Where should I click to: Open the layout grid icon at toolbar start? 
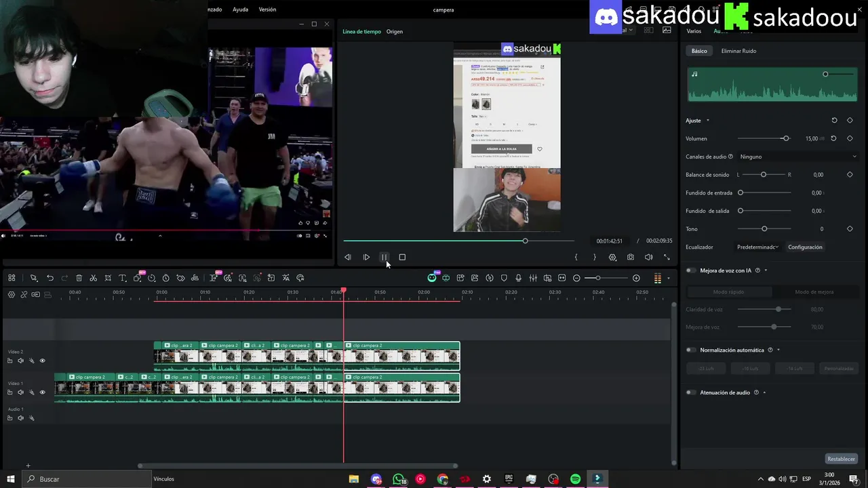coord(12,278)
